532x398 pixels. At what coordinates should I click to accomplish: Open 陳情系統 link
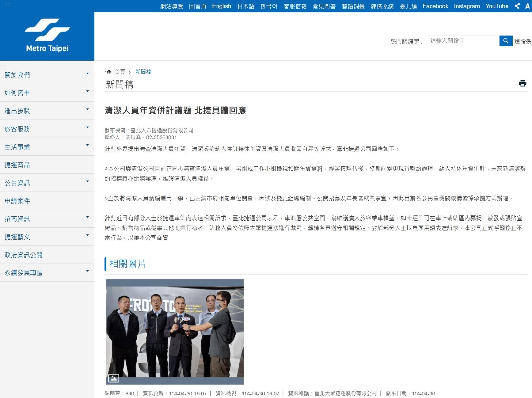click(382, 6)
